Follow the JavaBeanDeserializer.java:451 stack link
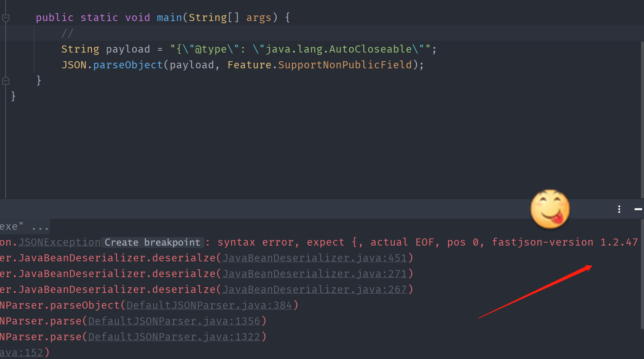The image size is (644, 359). click(315, 258)
